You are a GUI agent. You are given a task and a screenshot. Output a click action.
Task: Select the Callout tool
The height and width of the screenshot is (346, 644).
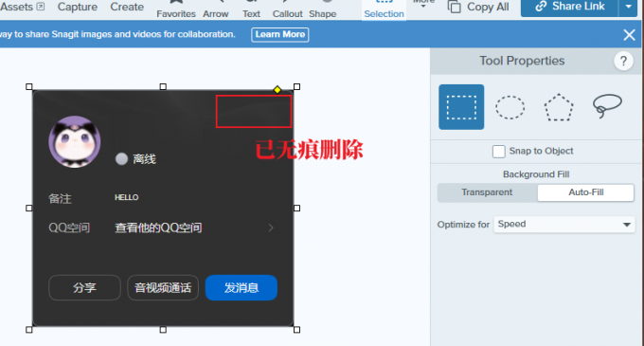click(x=288, y=9)
